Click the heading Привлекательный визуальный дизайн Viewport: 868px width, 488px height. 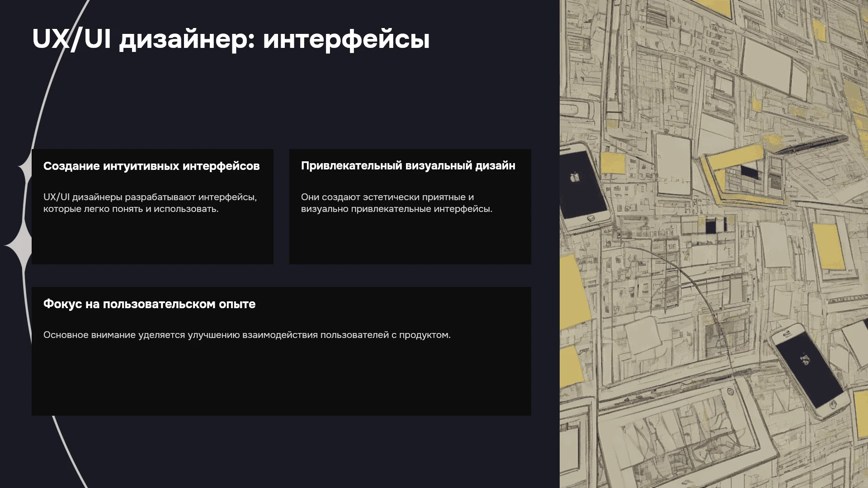point(408,166)
